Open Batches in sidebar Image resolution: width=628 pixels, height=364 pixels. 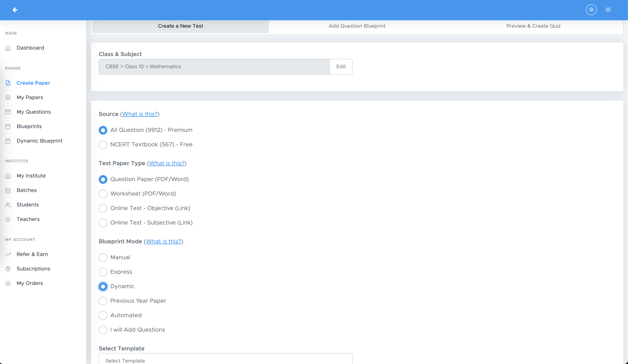[27, 190]
